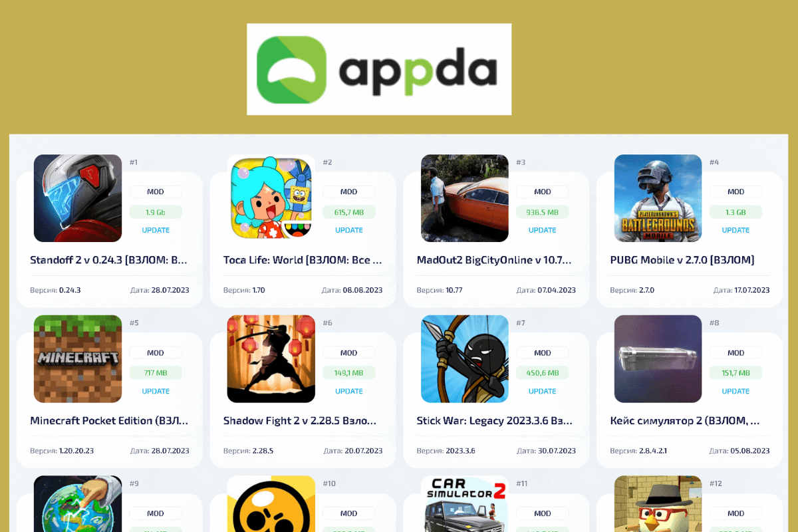Select the Shadow Fight 2 icon

click(x=271, y=359)
